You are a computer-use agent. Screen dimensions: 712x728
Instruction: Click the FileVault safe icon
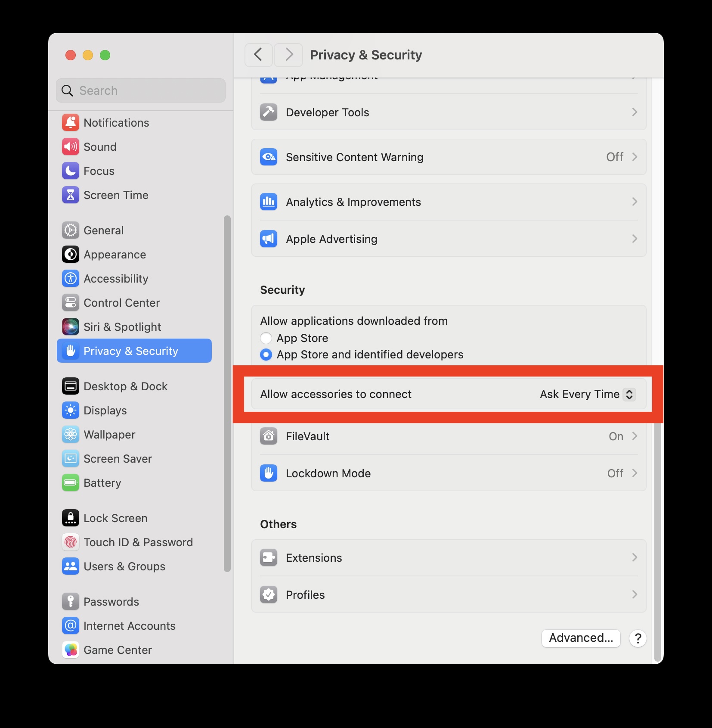tap(268, 436)
